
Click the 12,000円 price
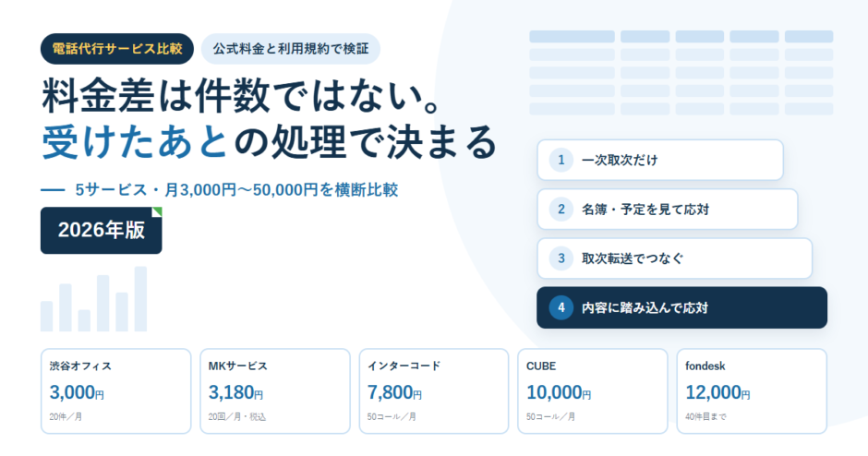pos(717,392)
